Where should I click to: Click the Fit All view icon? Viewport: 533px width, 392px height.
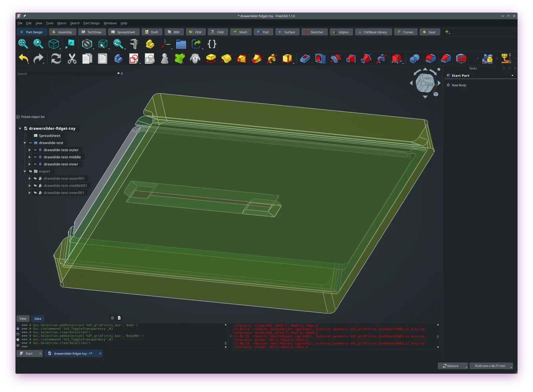23,44
